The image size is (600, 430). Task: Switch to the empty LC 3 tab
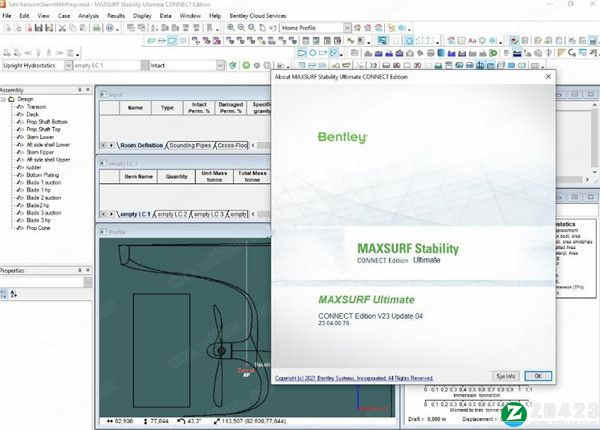[209, 214]
